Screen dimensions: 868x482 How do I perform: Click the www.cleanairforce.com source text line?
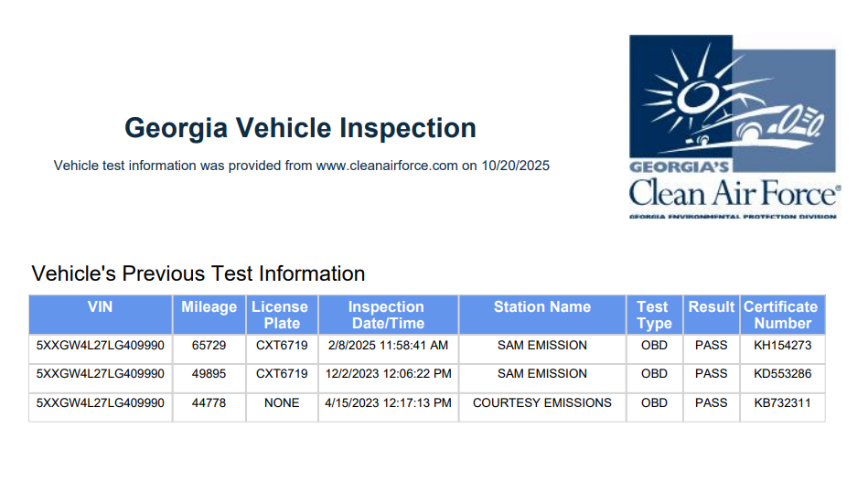(302, 166)
